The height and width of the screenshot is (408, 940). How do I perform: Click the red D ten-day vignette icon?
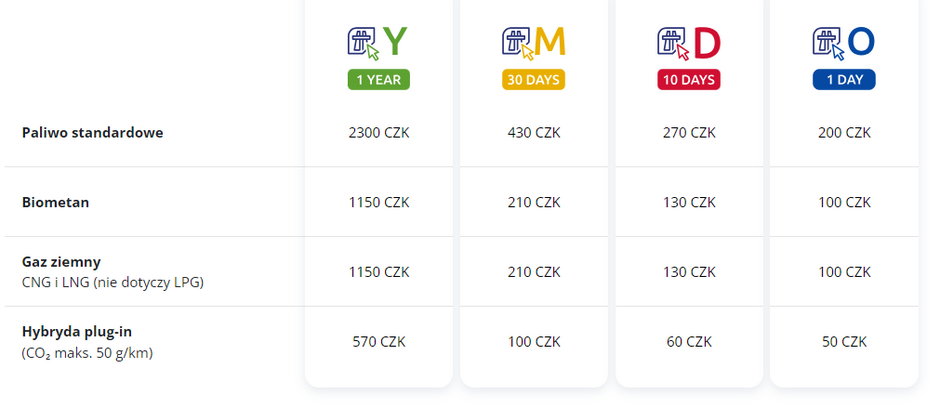coord(689,42)
